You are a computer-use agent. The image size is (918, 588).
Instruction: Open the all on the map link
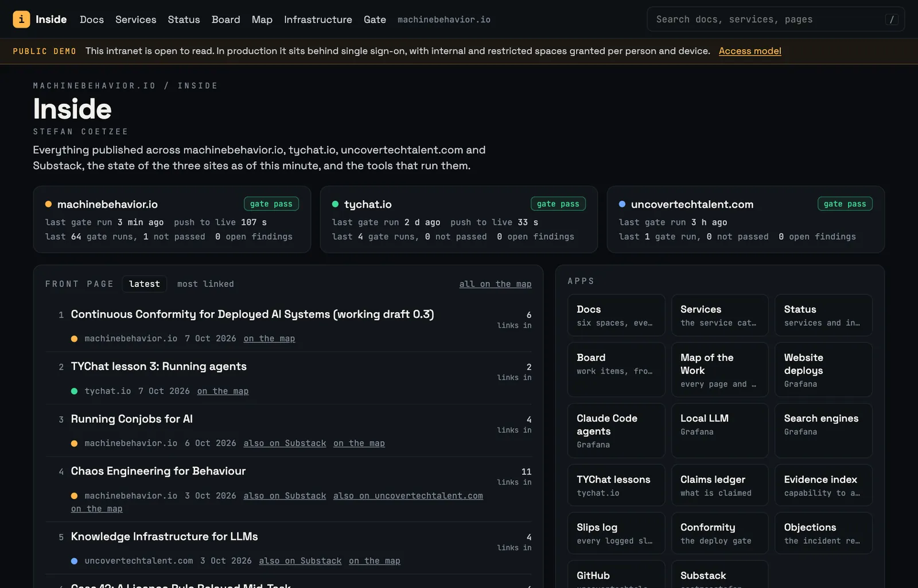coord(495,284)
